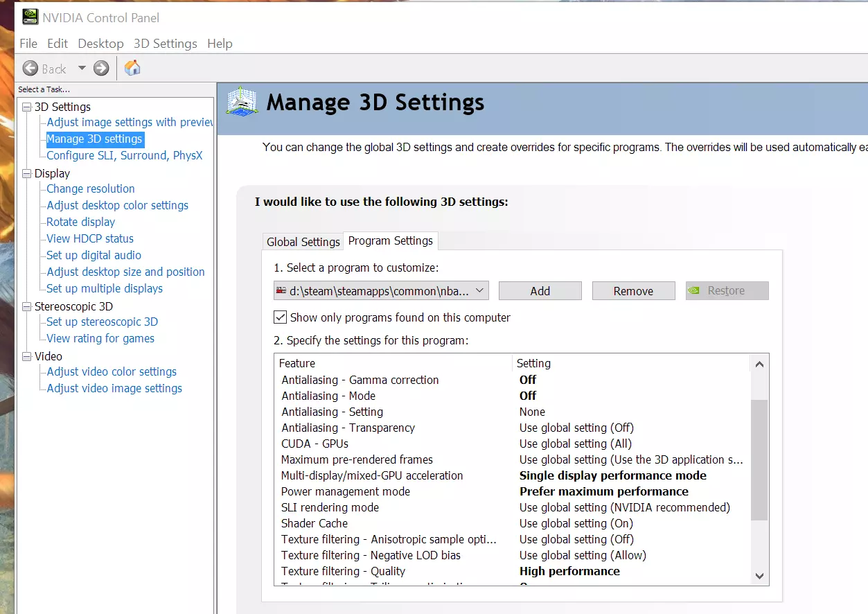The image size is (868, 614).
Task: Click the green Forward arrow icon
Action: pos(101,68)
